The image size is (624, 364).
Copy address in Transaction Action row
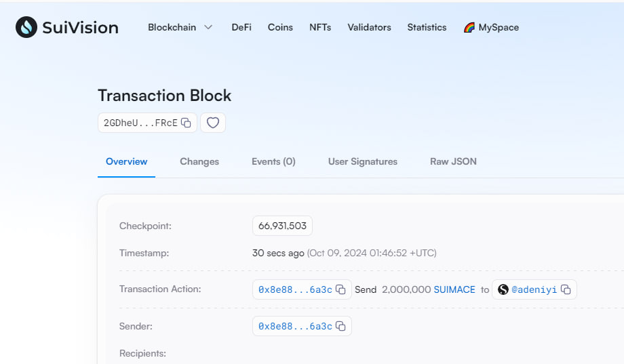click(340, 289)
